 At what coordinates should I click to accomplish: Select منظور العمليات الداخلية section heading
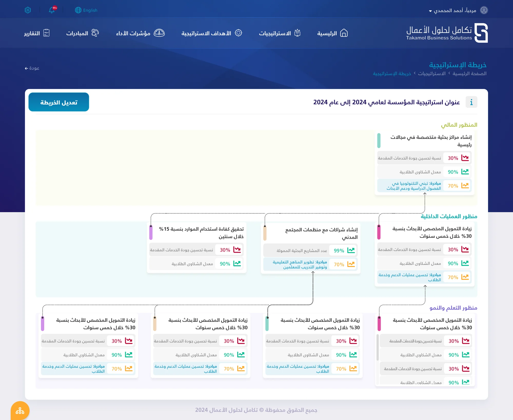click(449, 216)
